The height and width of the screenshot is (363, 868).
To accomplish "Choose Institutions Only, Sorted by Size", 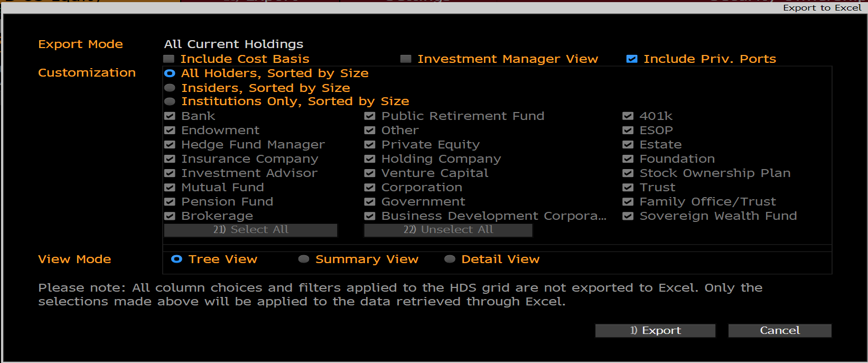I will [x=170, y=101].
